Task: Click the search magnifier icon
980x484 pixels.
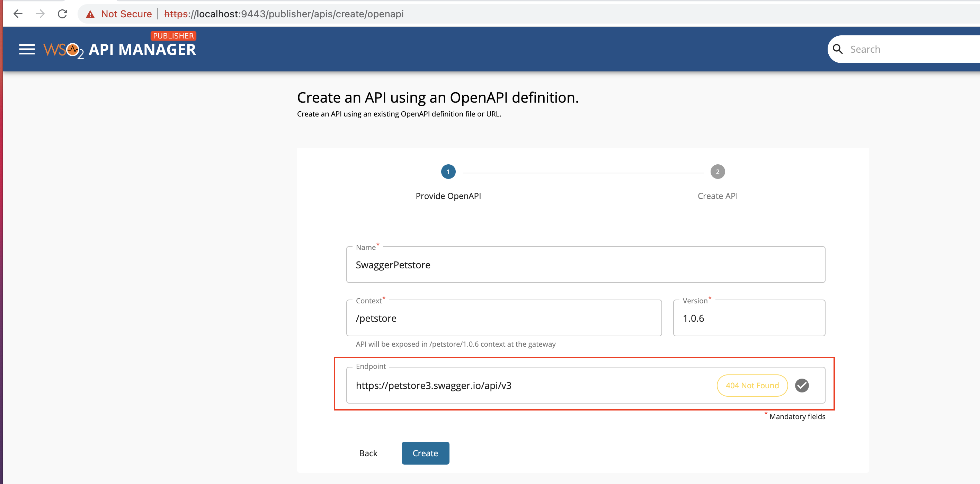Action: pyautogui.click(x=838, y=49)
